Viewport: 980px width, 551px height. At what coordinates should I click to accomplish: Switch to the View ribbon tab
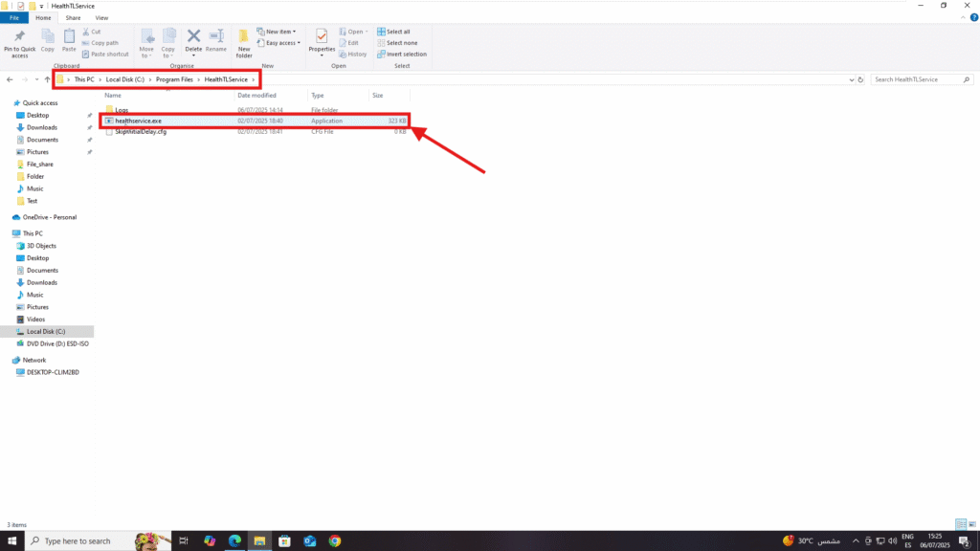(101, 18)
